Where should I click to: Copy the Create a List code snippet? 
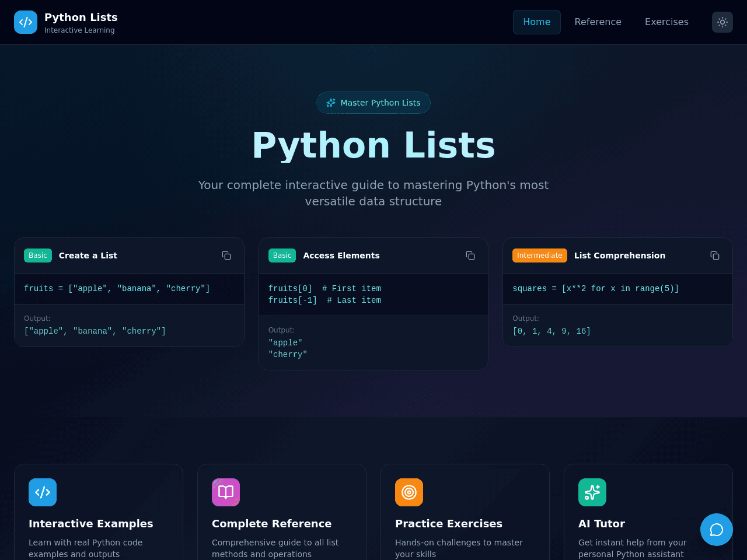pos(226,256)
